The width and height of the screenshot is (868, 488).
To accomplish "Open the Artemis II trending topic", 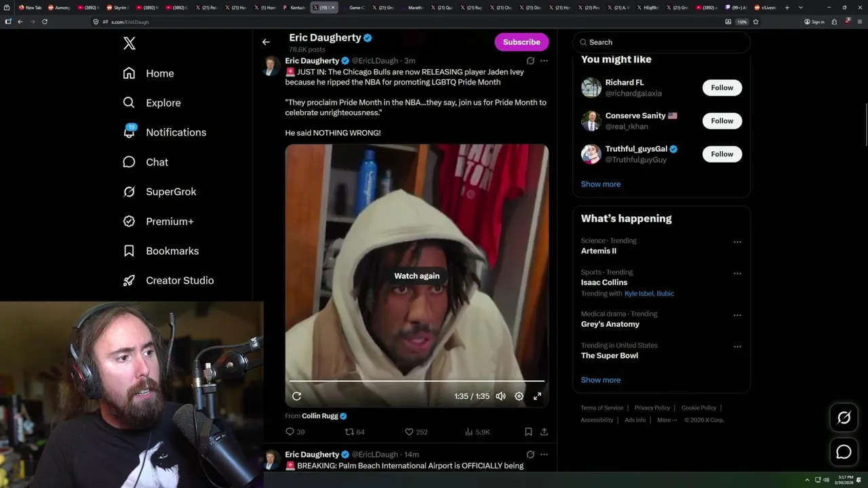I will (x=599, y=251).
